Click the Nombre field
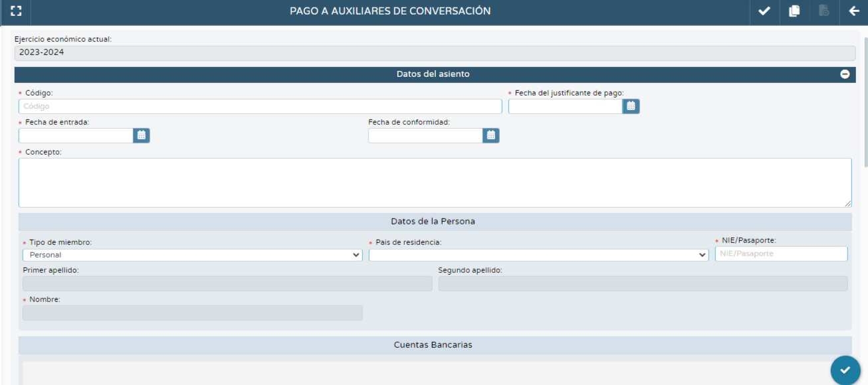This screenshot has width=868, height=385. [x=193, y=313]
